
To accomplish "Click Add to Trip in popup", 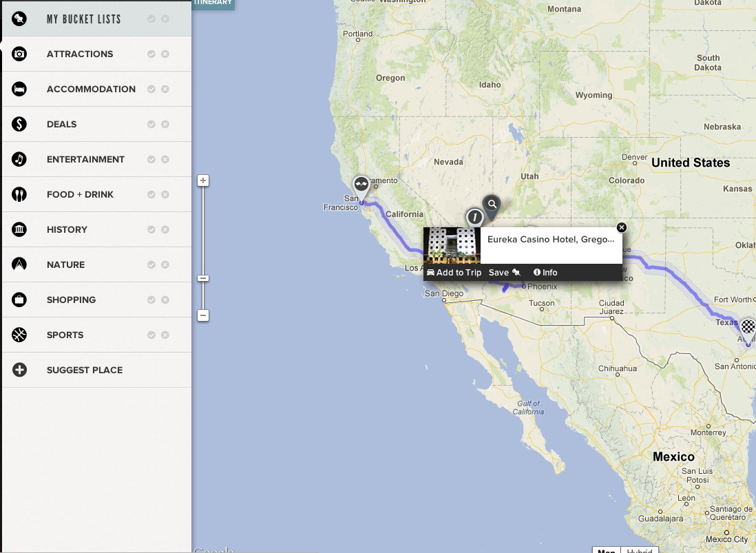I will point(454,273).
